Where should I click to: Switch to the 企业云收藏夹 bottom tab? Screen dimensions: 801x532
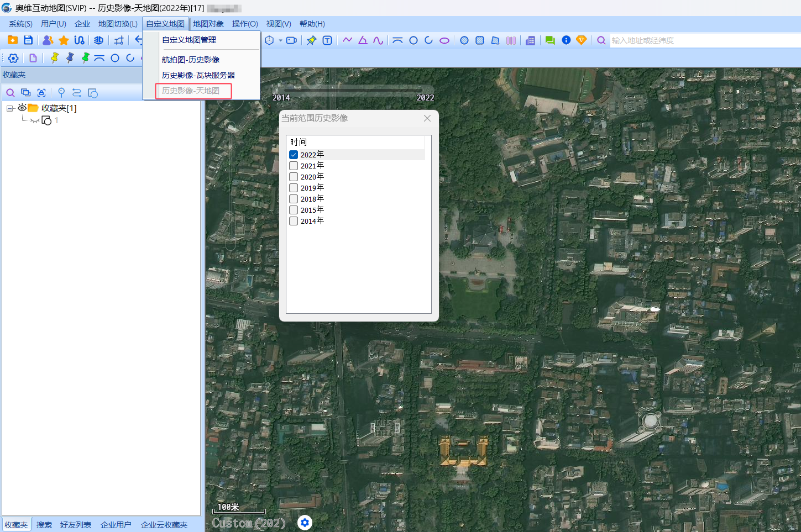(x=164, y=525)
